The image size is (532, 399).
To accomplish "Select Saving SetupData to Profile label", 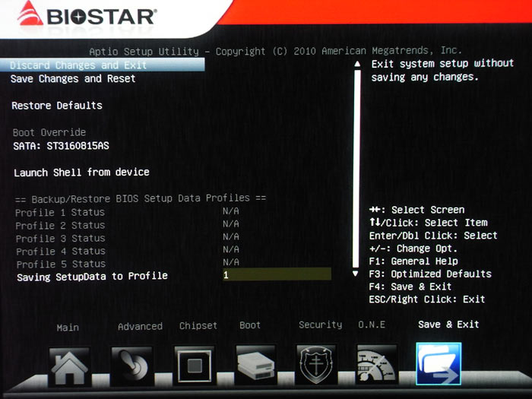I will (92, 277).
